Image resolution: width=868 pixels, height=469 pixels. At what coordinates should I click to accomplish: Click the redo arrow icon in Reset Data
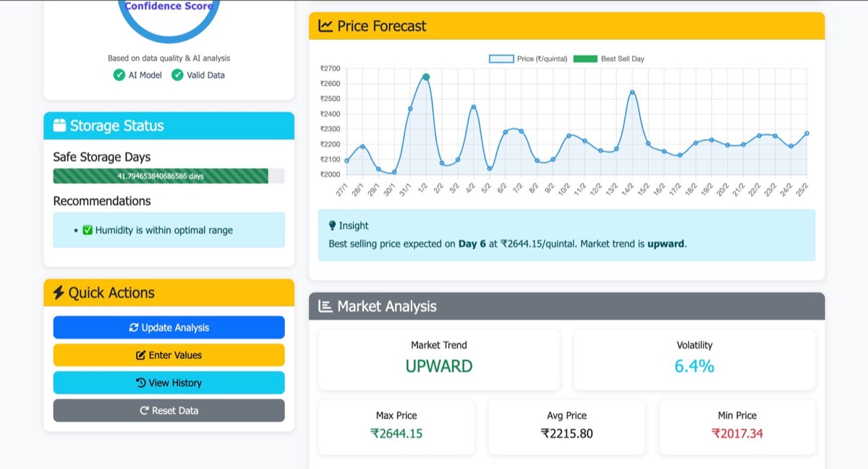click(x=145, y=410)
